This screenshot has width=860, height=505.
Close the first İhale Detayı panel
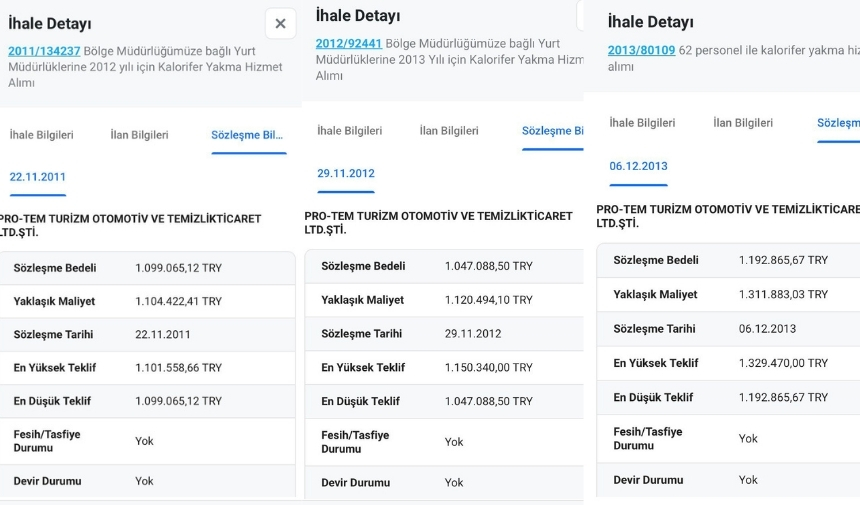click(280, 23)
